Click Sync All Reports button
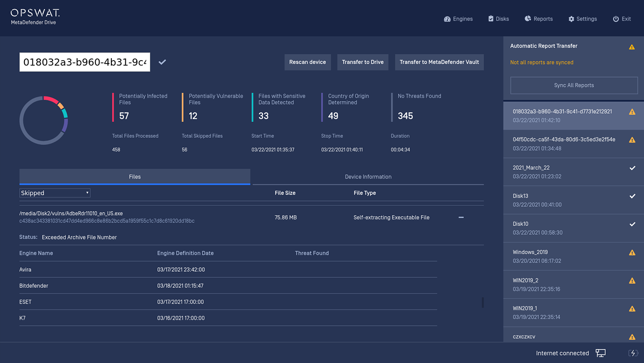 click(x=574, y=85)
